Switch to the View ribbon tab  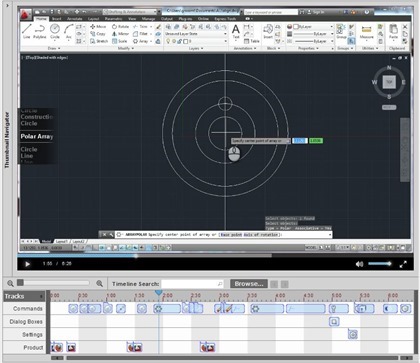click(132, 19)
